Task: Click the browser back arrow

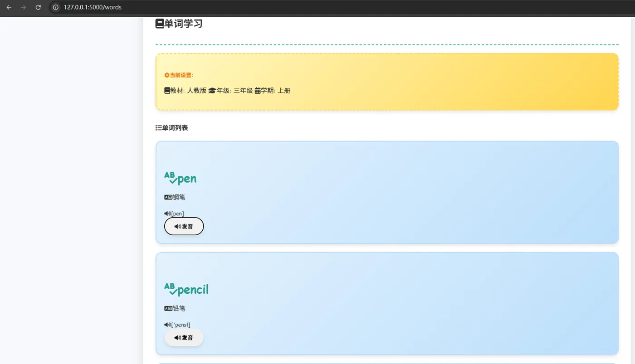Action: click(9, 7)
